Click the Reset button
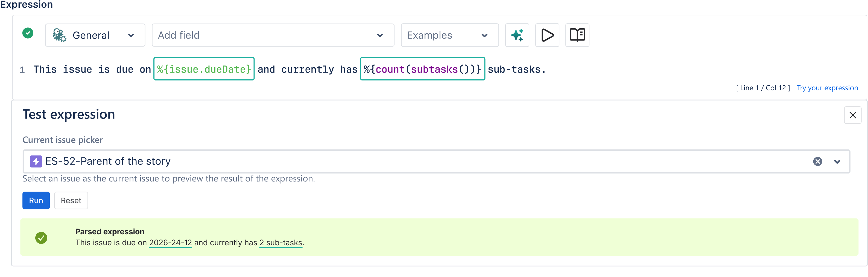 [x=71, y=200]
